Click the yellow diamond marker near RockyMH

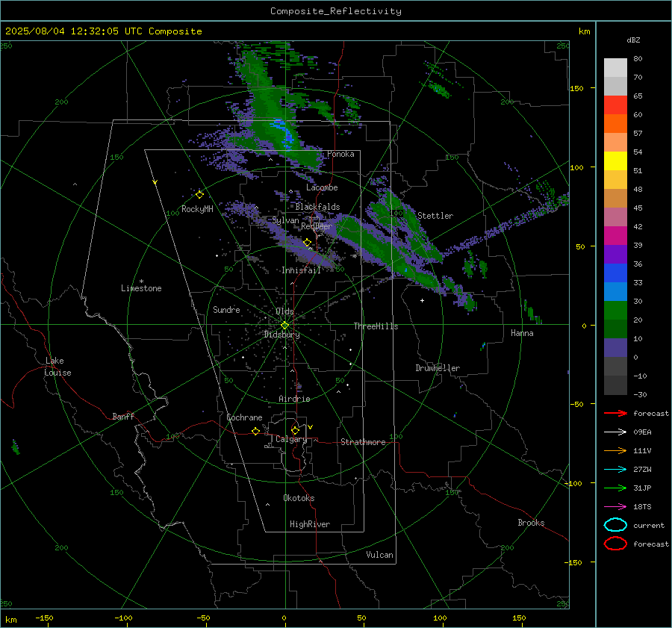tap(199, 195)
